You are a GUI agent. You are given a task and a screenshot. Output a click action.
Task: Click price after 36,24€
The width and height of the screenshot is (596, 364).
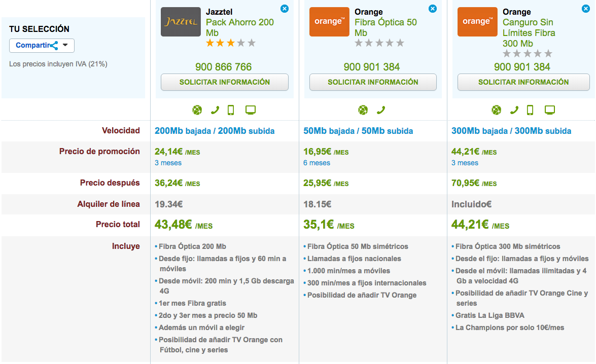point(177,183)
